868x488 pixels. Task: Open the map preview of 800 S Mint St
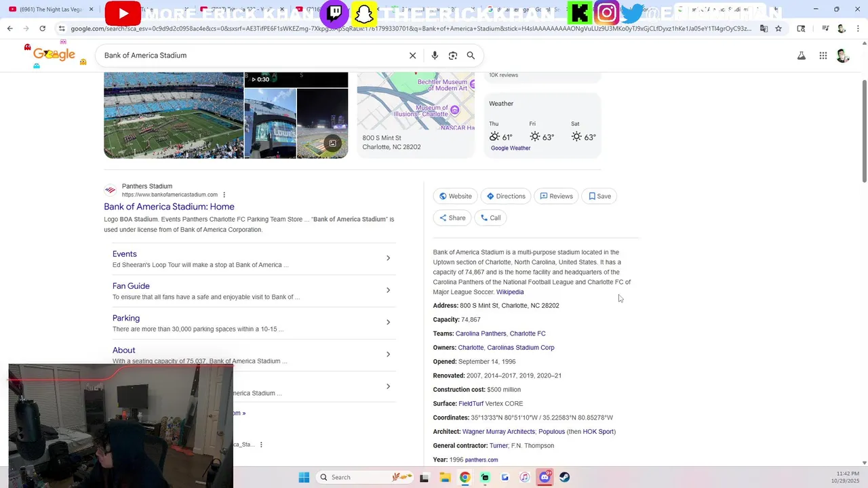[x=416, y=101]
